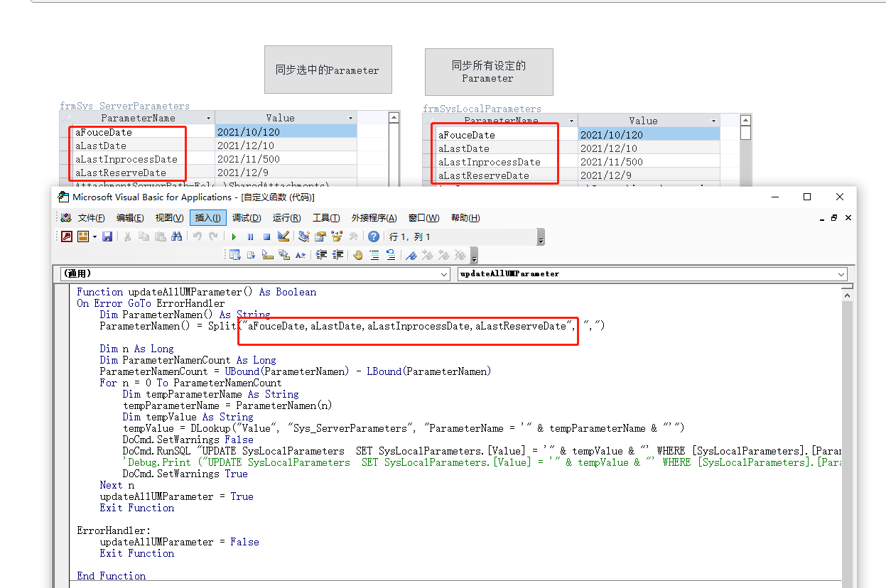The image size is (886, 588).
Task: Click the Complete Word icon
Action: click(301, 255)
